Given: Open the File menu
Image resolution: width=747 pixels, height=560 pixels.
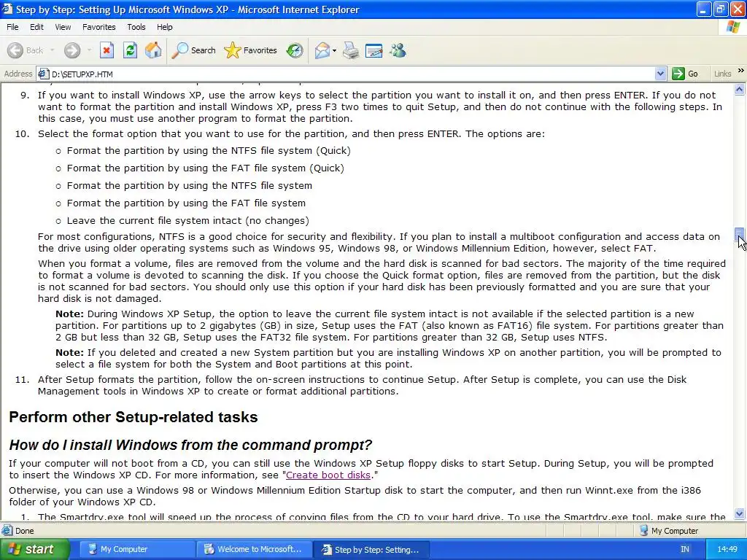Looking at the screenshot, I should [12, 27].
